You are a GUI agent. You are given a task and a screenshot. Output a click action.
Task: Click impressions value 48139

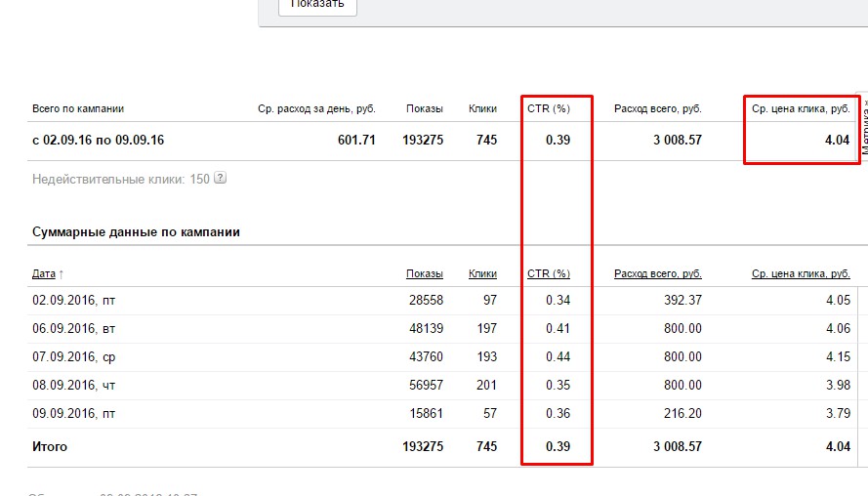click(x=427, y=329)
